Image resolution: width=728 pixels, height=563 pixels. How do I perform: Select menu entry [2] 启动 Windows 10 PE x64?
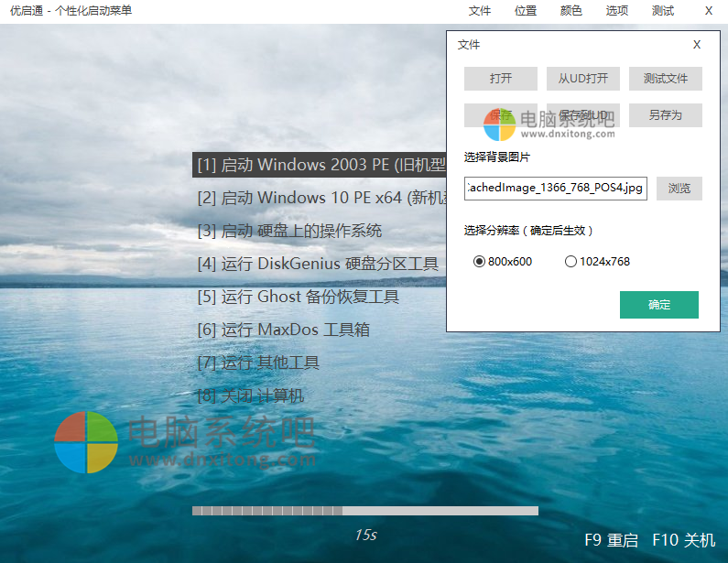click(x=322, y=198)
